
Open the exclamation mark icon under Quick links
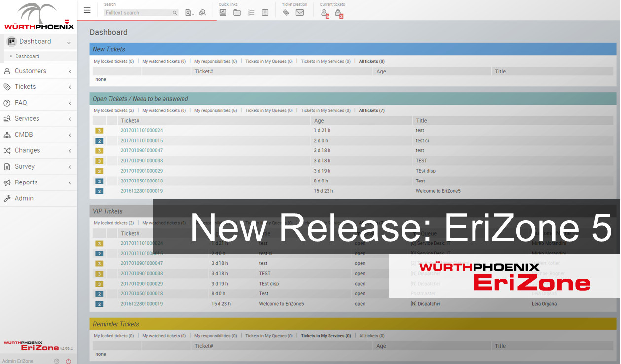point(265,13)
